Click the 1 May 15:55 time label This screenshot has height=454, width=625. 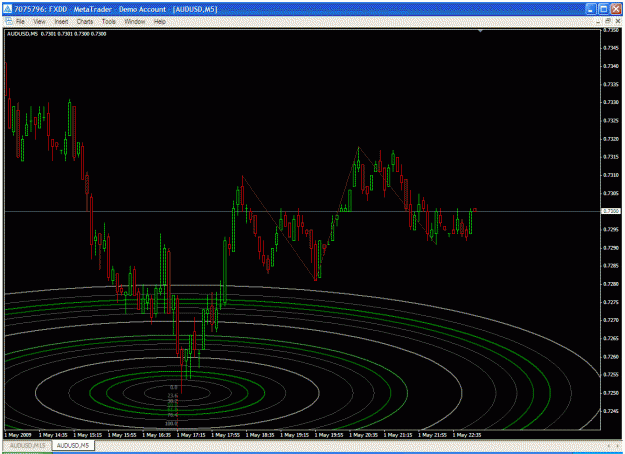(x=122, y=435)
